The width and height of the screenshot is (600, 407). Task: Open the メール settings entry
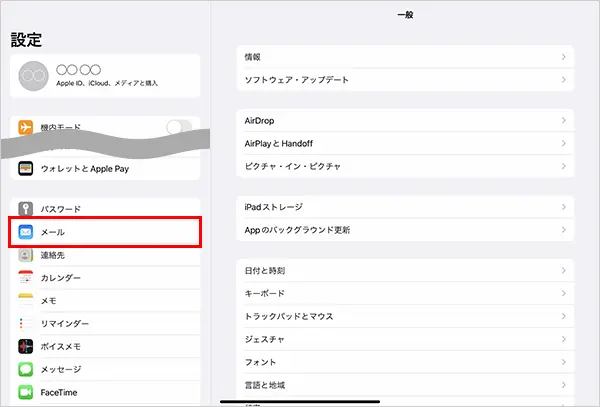pos(105,232)
